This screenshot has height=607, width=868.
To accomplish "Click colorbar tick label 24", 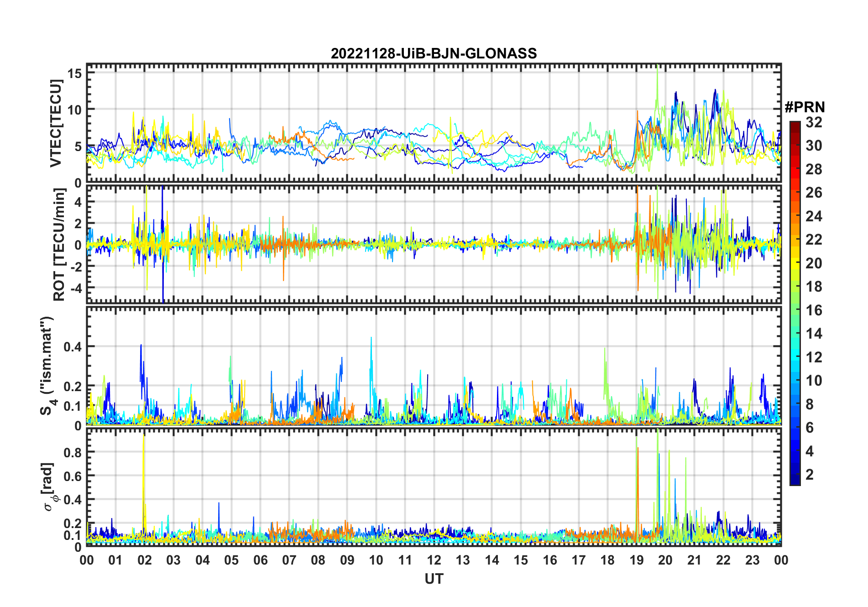I will tap(814, 216).
